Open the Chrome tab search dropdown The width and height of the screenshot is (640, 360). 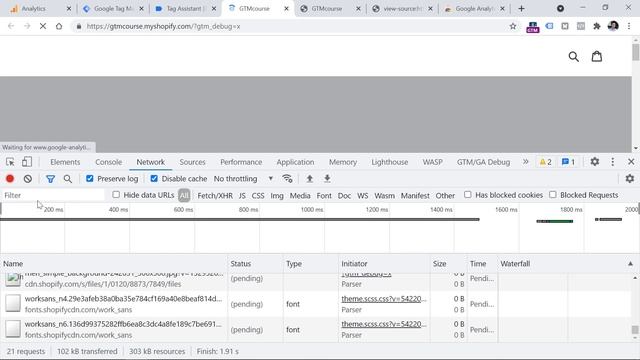[560, 9]
